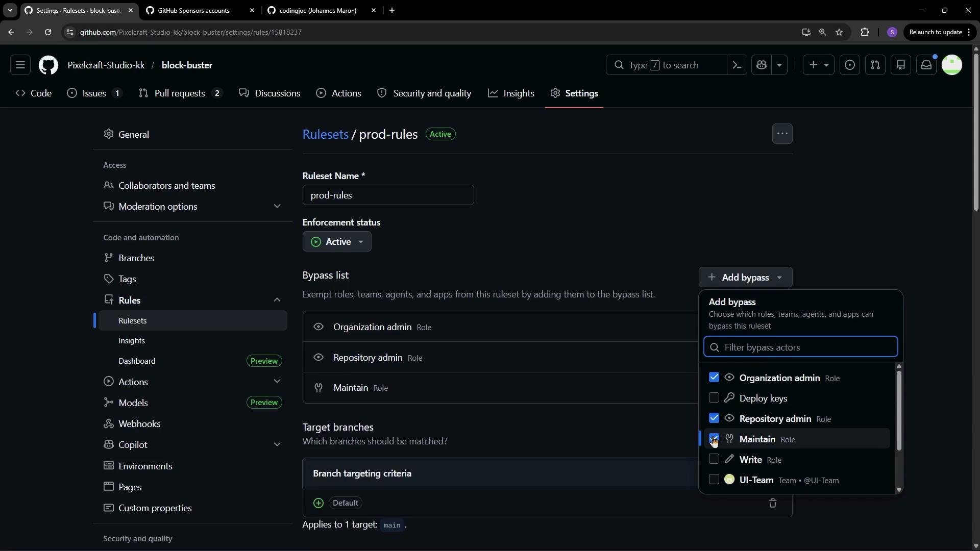Bookmark this page with the star icon
This screenshot has width=980, height=551.
click(839, 32)
